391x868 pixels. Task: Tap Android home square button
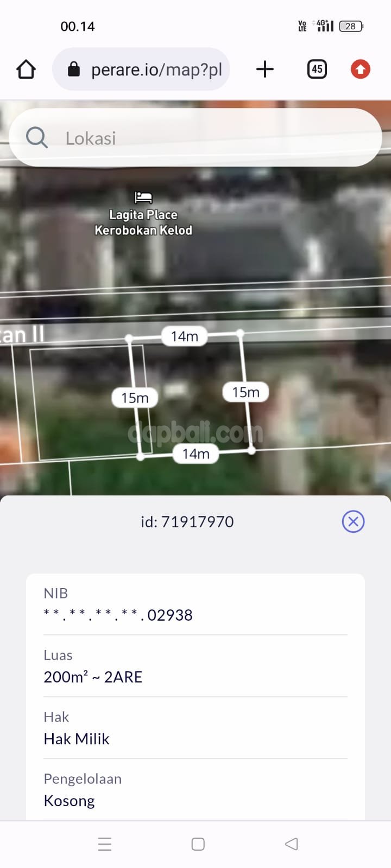click(198, 844)
